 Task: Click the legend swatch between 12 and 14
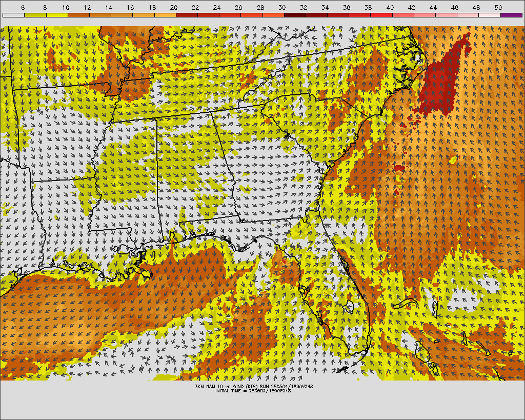(x=100, y=15)
